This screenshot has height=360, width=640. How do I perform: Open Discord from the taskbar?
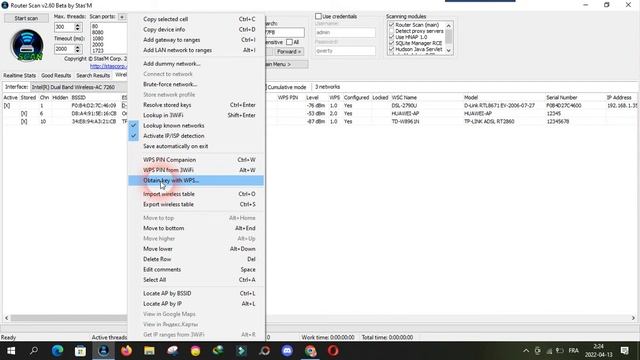(x=287, y=351)
